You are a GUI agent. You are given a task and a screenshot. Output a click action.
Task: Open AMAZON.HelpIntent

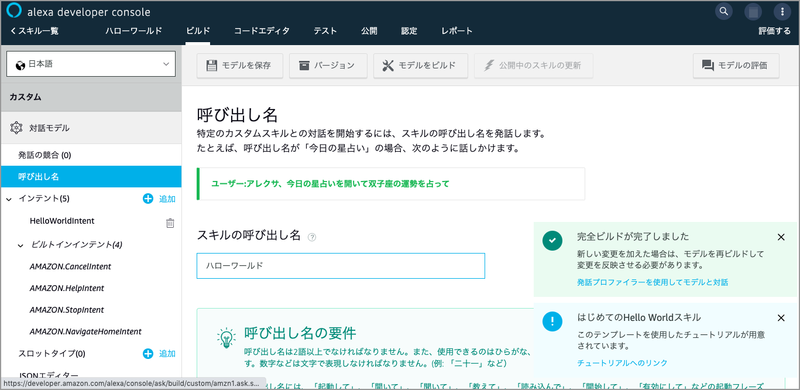click(67, 288)
